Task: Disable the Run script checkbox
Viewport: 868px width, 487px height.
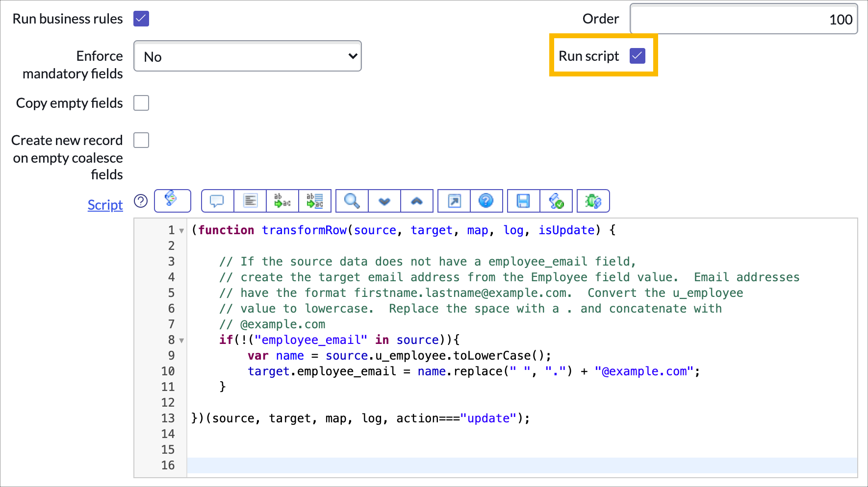Action: point(637,56)
